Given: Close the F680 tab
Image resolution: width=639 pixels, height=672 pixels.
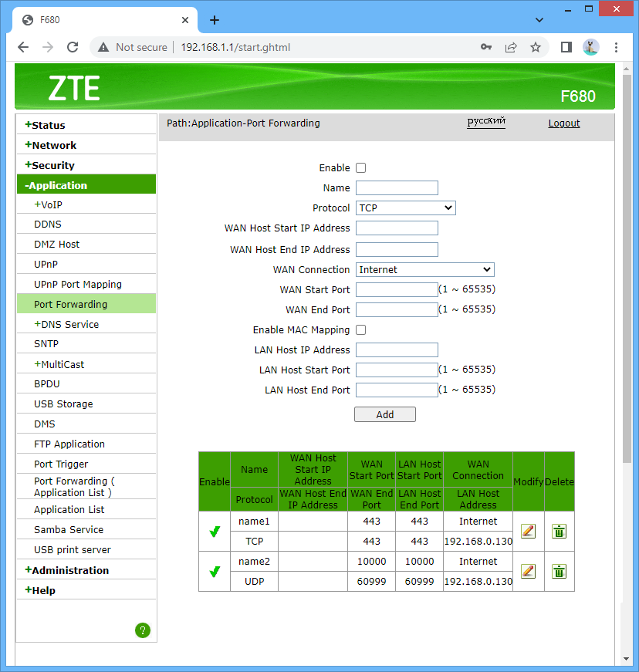Looking at the screenshot, I should click(185, 20).
